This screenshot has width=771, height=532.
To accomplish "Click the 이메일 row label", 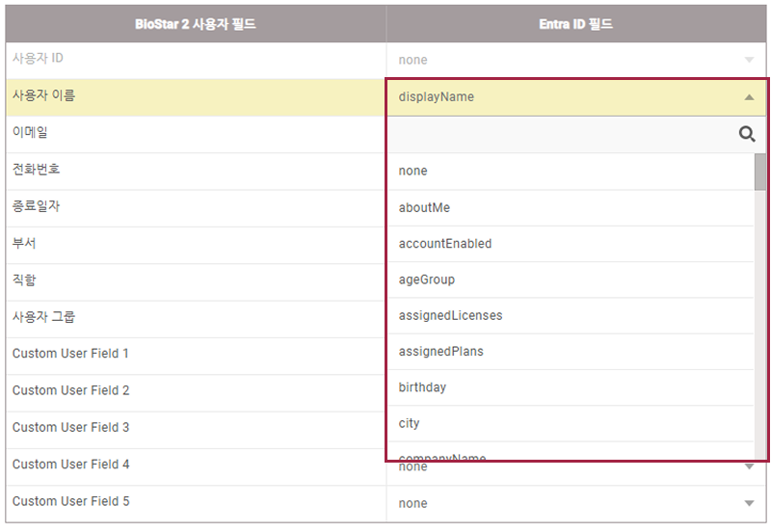I will click(30, 132).
